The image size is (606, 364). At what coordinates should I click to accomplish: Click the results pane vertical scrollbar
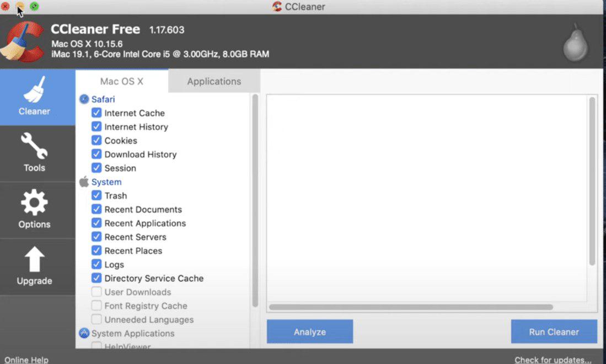click(x=592, y=181)
